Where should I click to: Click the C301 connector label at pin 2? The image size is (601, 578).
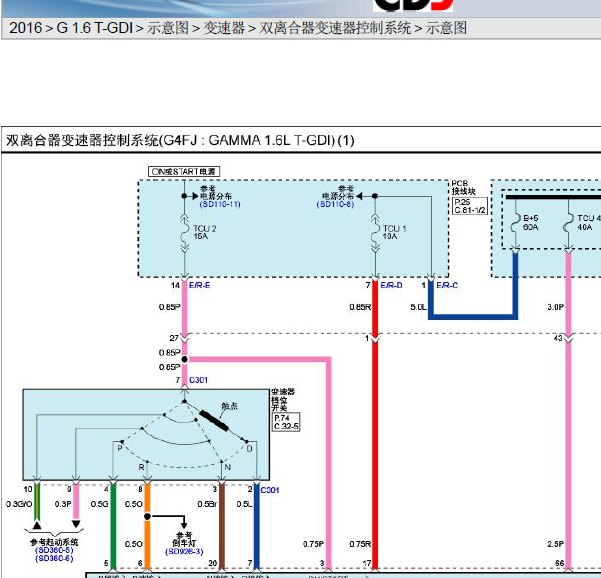click(x=269, y=490)
